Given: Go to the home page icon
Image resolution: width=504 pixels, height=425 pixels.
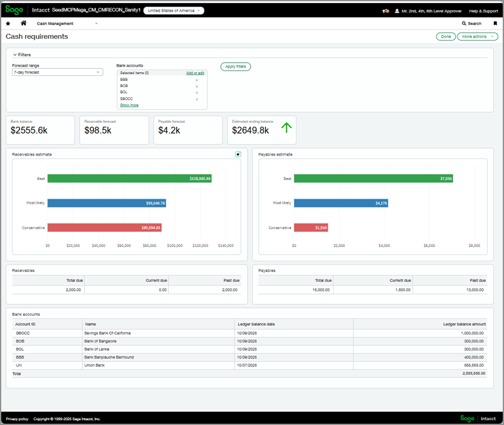Looking at the screenshot, I should click(23, 23).
